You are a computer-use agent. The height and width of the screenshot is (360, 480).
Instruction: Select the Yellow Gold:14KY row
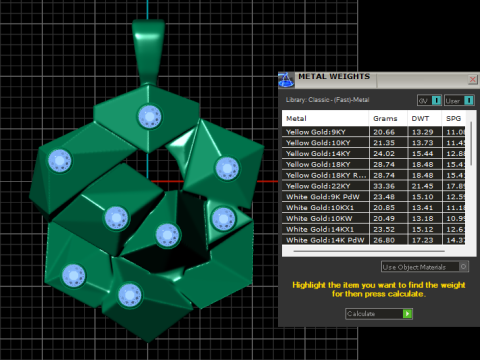374,153
